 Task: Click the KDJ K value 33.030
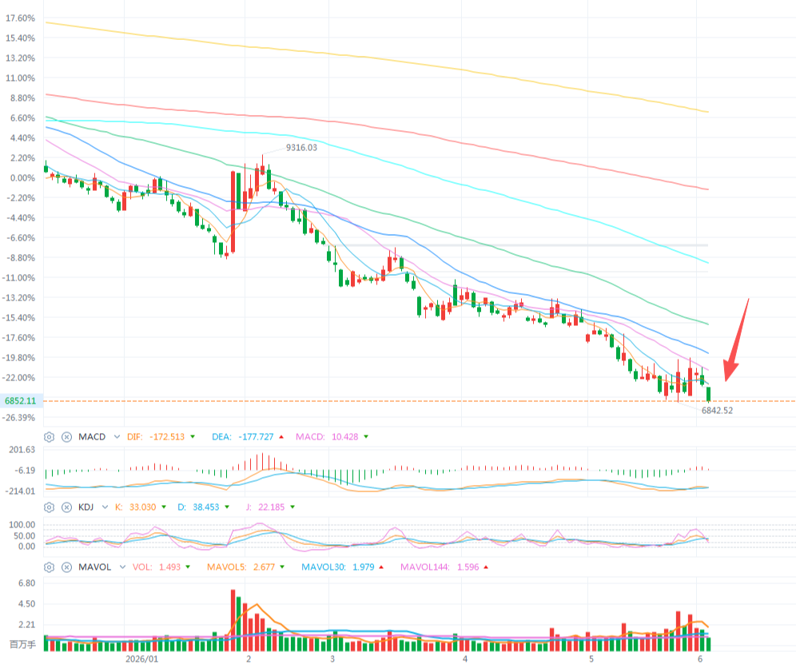[142, 507]
